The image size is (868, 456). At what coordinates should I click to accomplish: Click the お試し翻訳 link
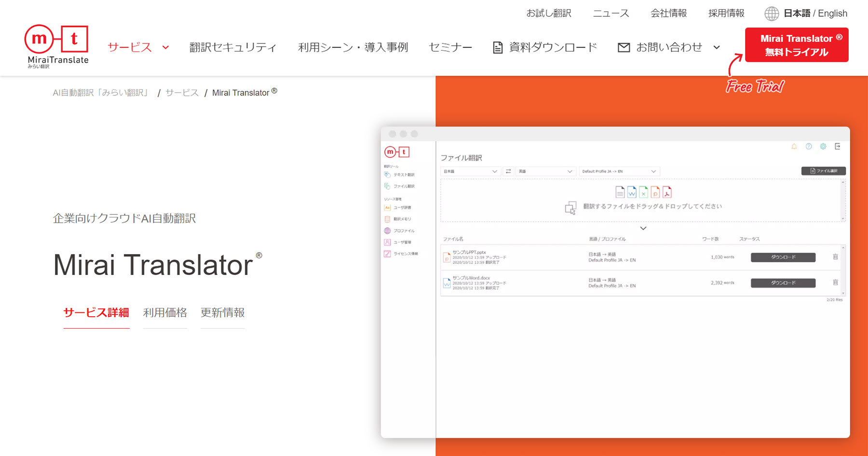(549, 13)
